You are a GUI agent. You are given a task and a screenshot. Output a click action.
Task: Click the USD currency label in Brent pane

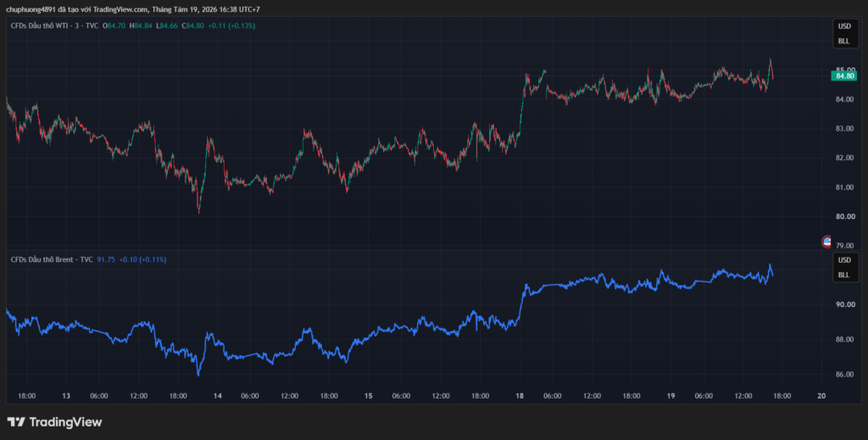[844, 260]
